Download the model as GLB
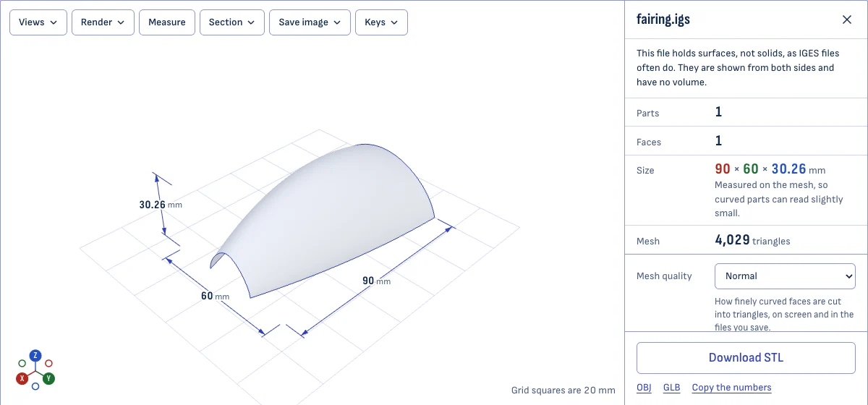Image resolution: width=868 pixels, height=405 pixels. [672, 388]
